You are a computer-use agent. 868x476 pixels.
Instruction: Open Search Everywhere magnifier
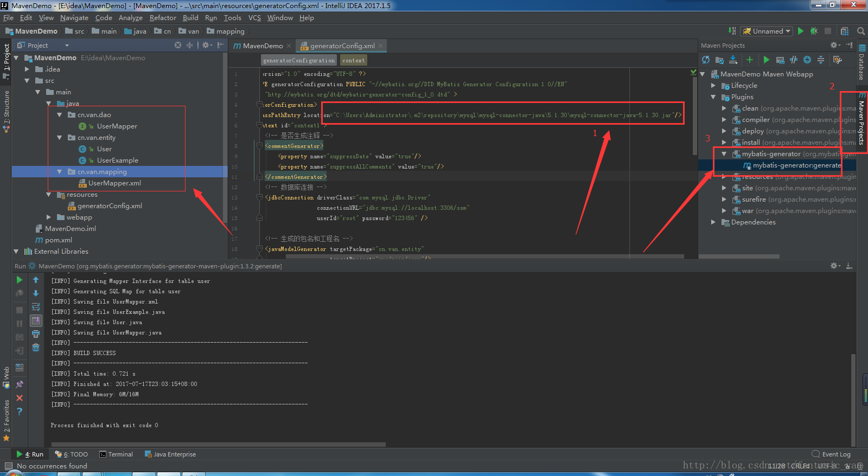pos(861,31)
